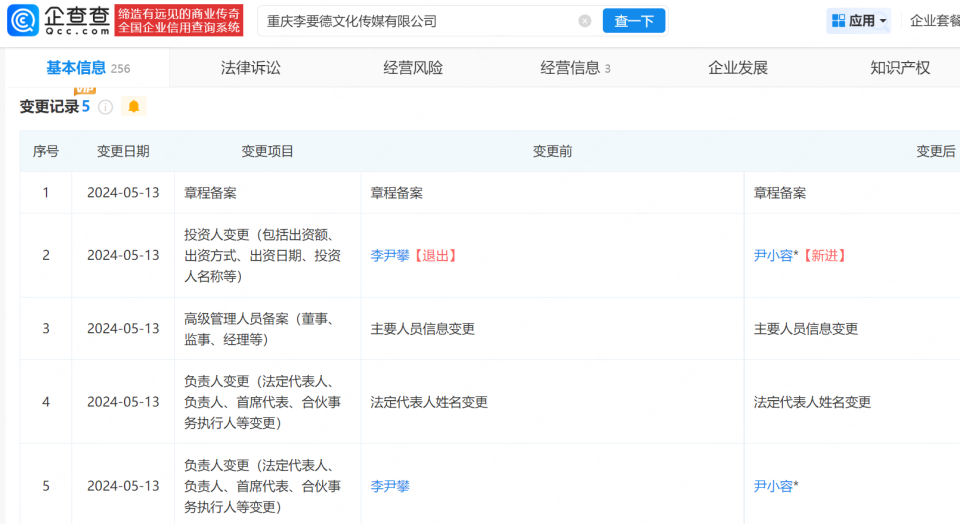Screen dimensions: 960x524
Task: Open 李尹攀 link in row 5
Action: pos(390,486)
